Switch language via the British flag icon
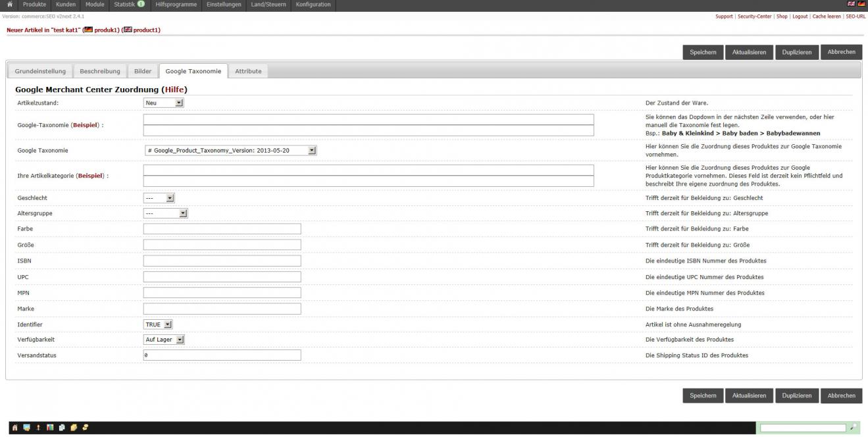868x437 pixels. [853, 5]
